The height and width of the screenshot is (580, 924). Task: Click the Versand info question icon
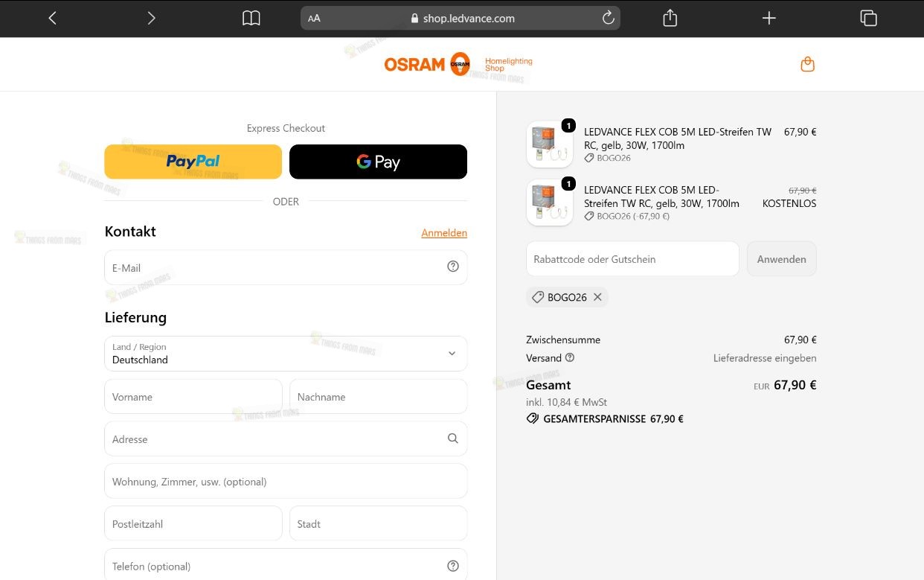pos(570,357)
